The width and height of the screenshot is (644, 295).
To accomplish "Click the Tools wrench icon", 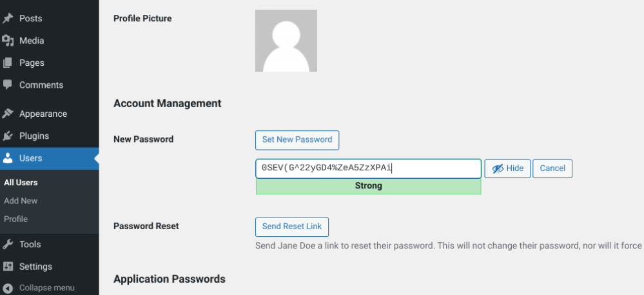I will tap(8, 244).
